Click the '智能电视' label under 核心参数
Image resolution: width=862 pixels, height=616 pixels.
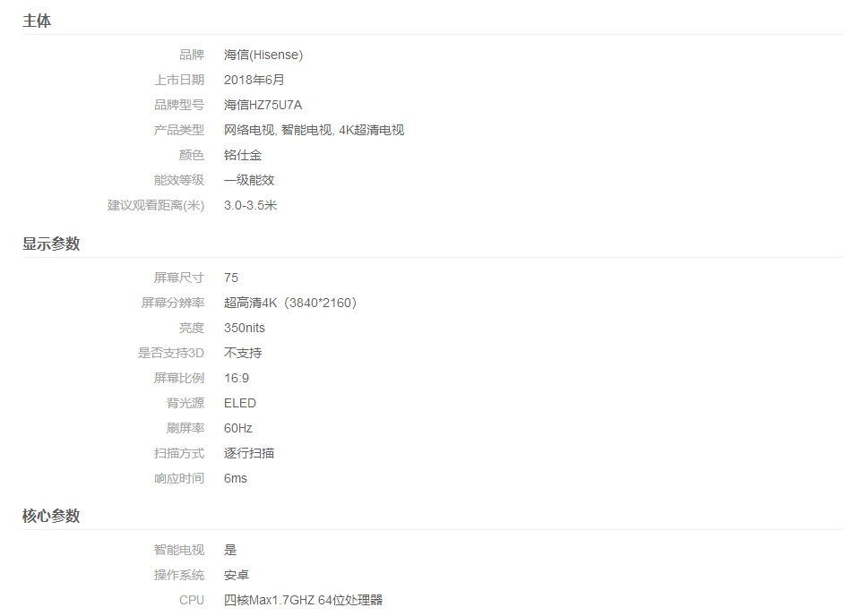[x=179, y=550]
